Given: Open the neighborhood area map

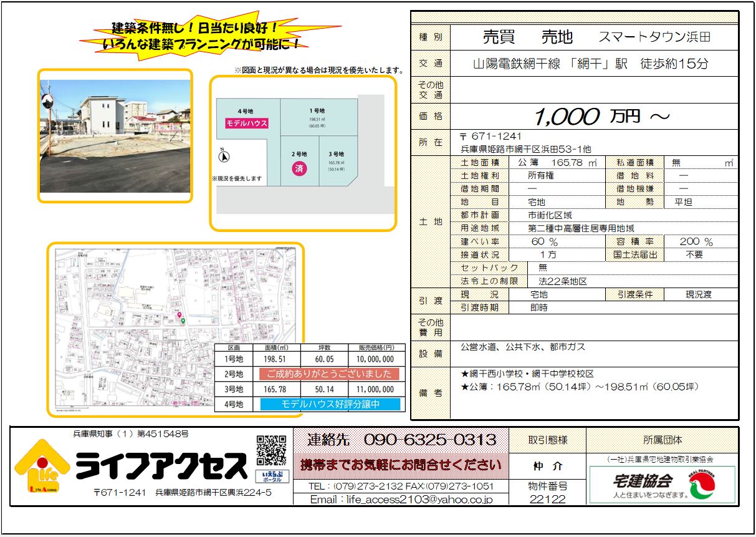Looking at the screenshot, I should click(176, 329).
